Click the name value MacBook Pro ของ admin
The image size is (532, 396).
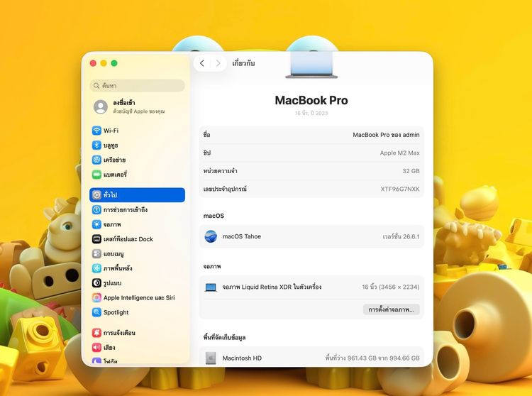[386, 135]
